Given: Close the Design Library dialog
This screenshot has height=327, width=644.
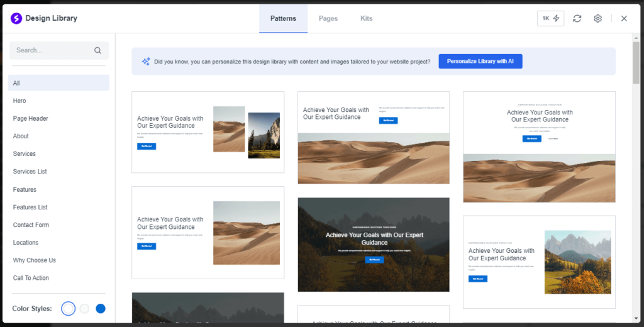Looking at the screenshot, I should point(624,18).
